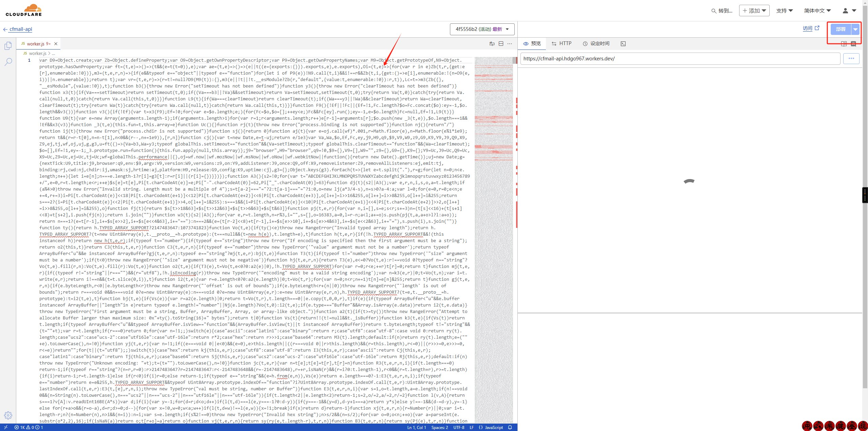Expand the deploy button dropdown arrow

[855, 29]
